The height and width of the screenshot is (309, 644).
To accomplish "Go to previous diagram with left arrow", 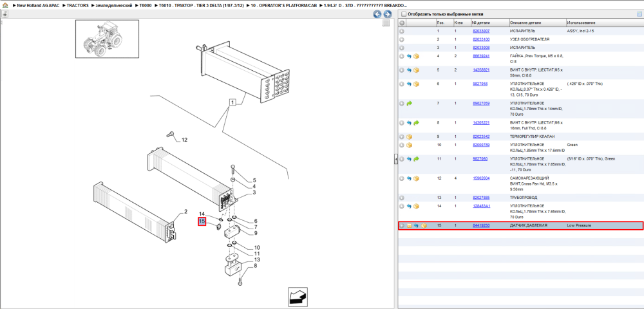I will 377,14.
